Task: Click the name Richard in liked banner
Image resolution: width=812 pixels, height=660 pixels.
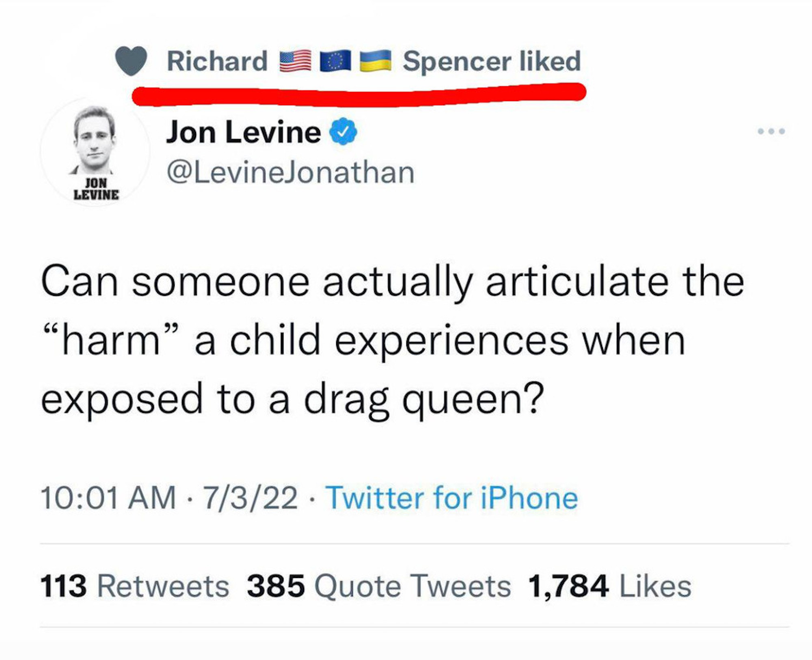Action: [x=217, y=61]
